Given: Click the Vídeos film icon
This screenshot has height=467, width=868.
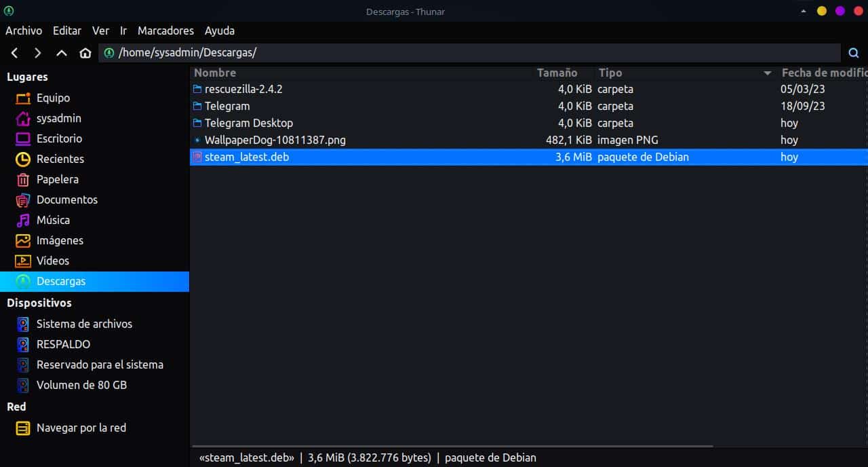Looking at the screenshot, I should click(x=23, y=261).
